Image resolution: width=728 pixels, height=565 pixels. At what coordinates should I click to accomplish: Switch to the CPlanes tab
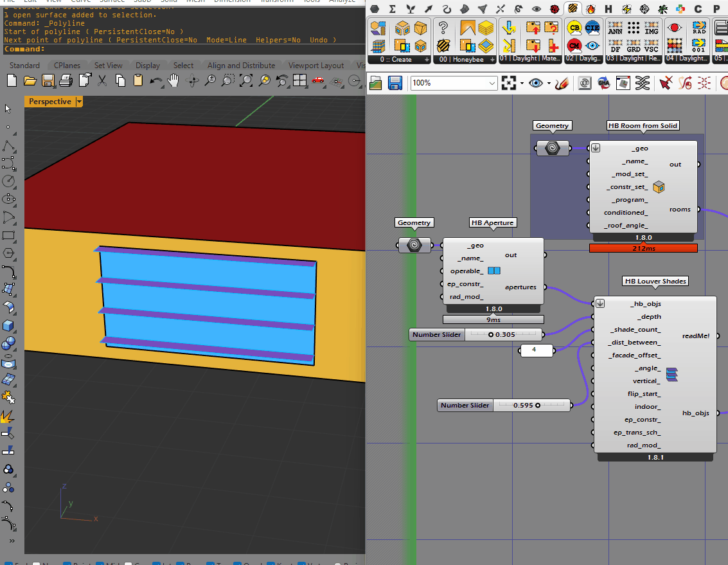(x=67, y=66)
